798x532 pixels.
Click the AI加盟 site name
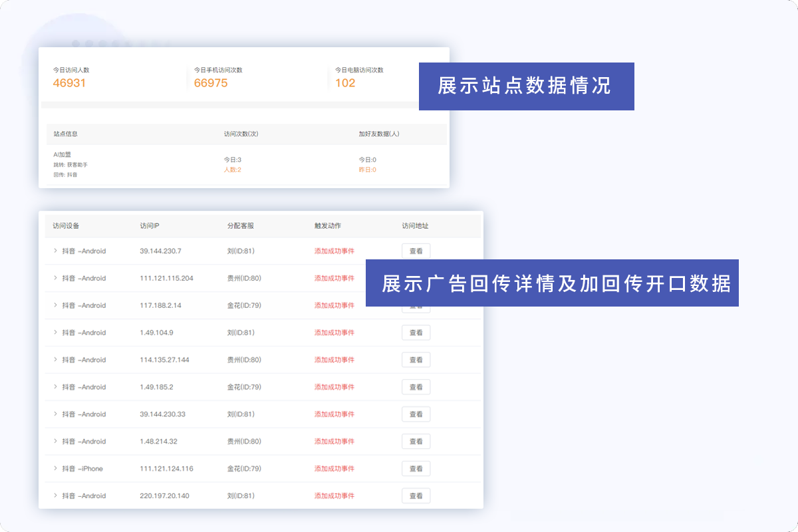[x=62, y=154]
